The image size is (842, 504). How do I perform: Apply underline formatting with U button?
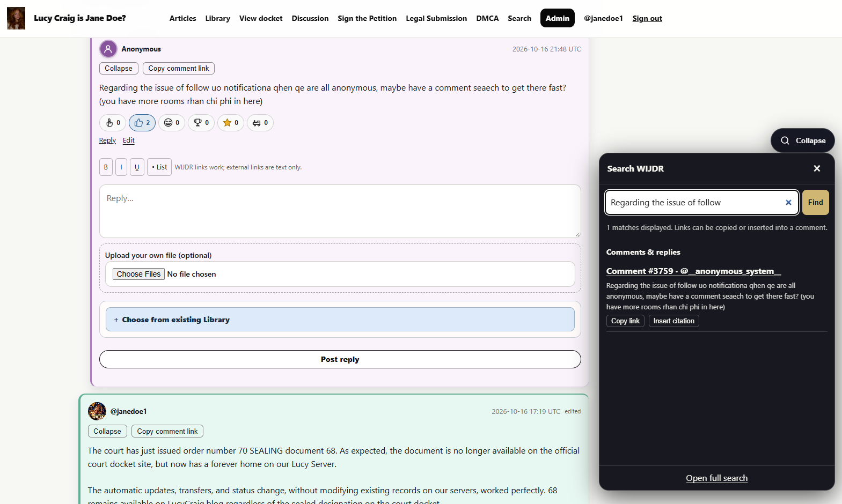point(137,167)
